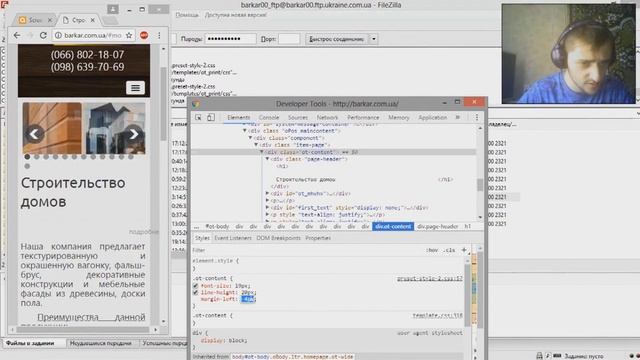This screenshot has height=360, width=640.
Task: Bookmark the page with the star icon
Action: point(129,36)
